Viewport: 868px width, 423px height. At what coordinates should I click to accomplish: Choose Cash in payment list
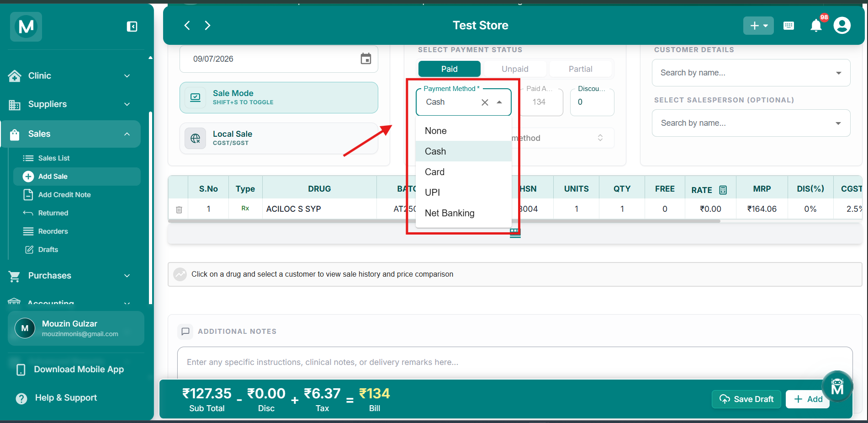pyautogui.click(x=464, y=151)
